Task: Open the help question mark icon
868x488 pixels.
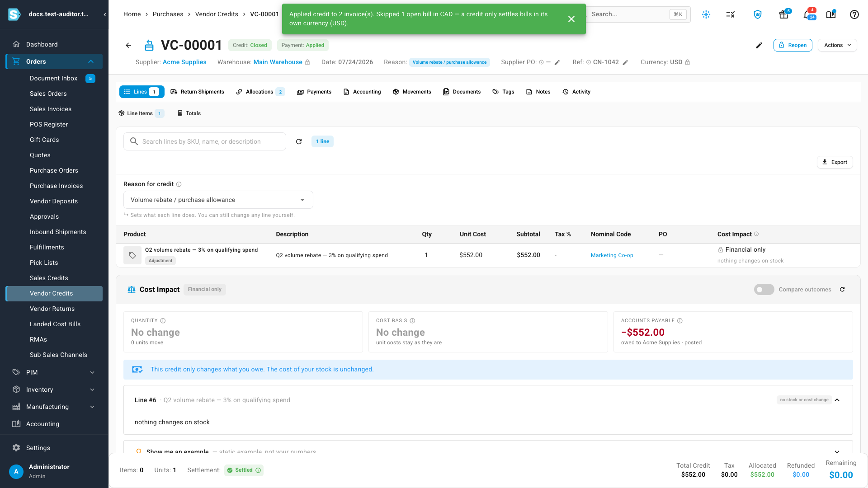Action: click(x=854, y=14)
